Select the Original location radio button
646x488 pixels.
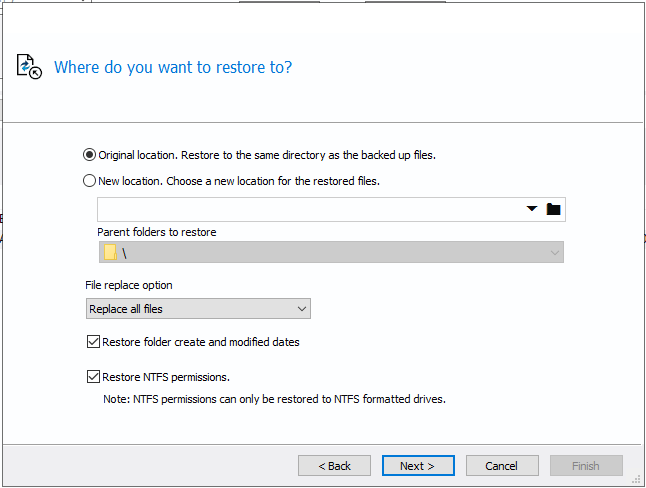coord(90,155)
